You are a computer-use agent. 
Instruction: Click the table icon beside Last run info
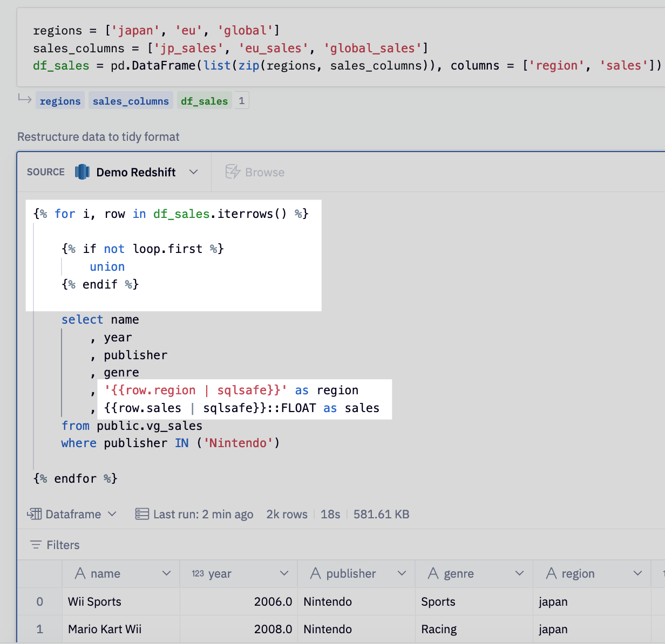click(x=141, y=514)
